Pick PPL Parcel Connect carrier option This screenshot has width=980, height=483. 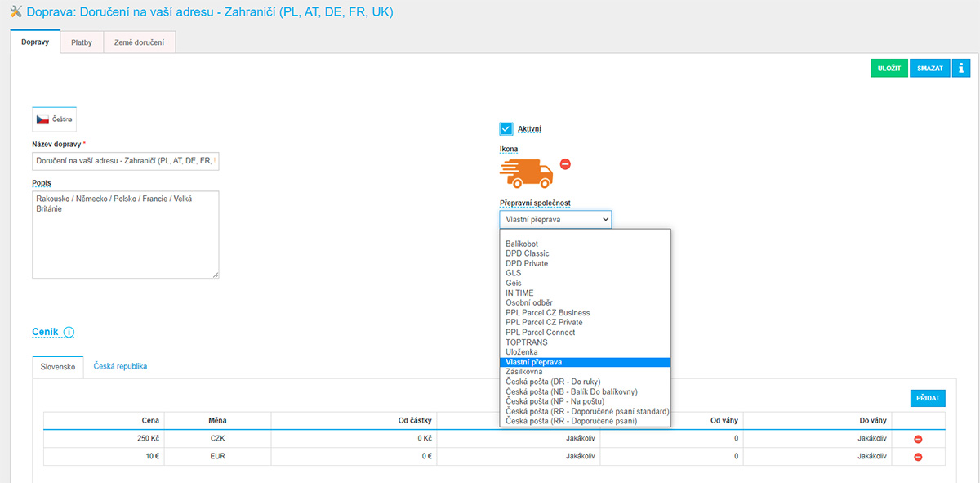[x=540, y=333]
